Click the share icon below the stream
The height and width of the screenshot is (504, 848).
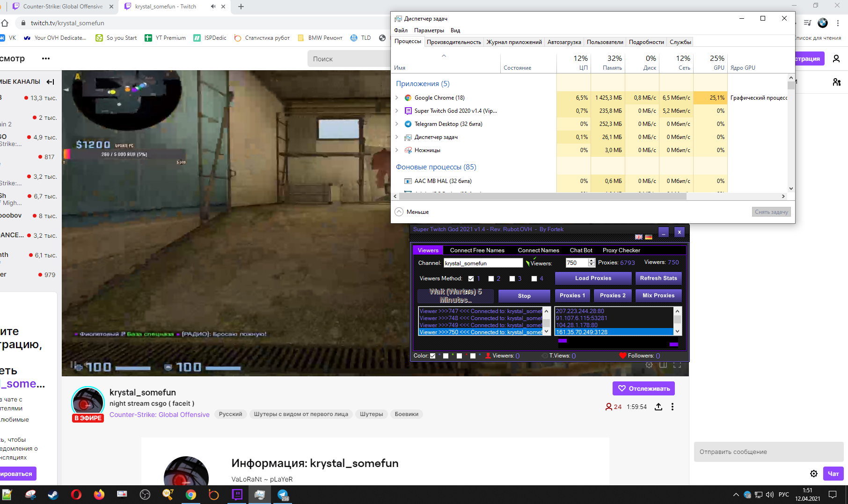pos(658,407)
